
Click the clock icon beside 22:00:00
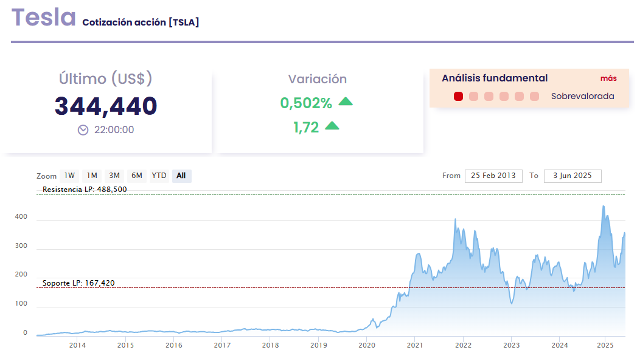click(x=83, y=129)
